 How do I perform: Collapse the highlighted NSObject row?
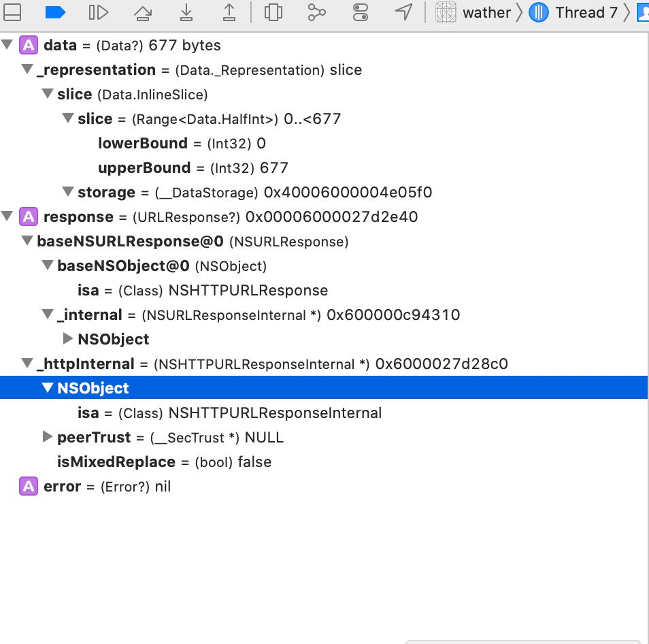click(x=48, y=387)
